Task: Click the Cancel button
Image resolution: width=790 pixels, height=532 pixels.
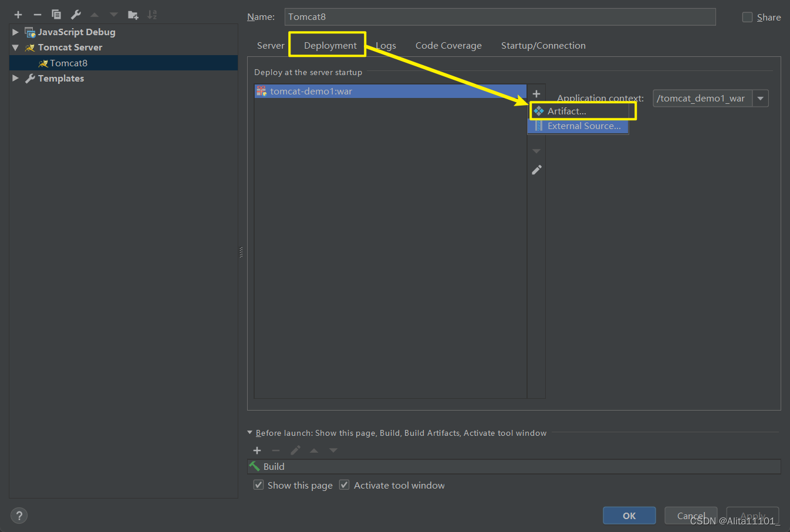Action: (x=691, y=516)
